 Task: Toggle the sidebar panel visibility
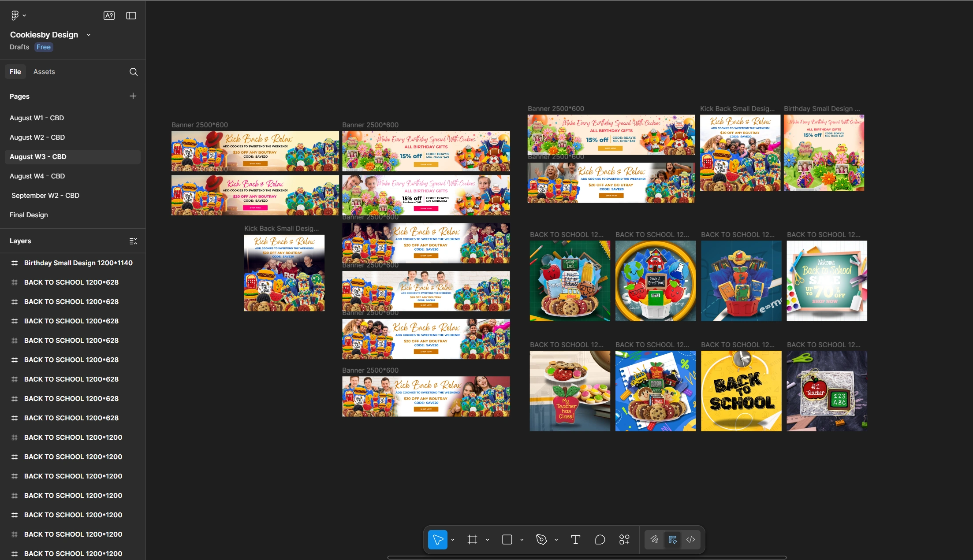[x=131, y=16]
